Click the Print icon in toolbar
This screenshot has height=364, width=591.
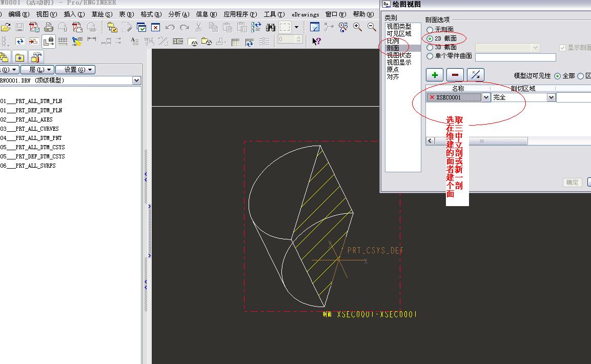point(48,27)
